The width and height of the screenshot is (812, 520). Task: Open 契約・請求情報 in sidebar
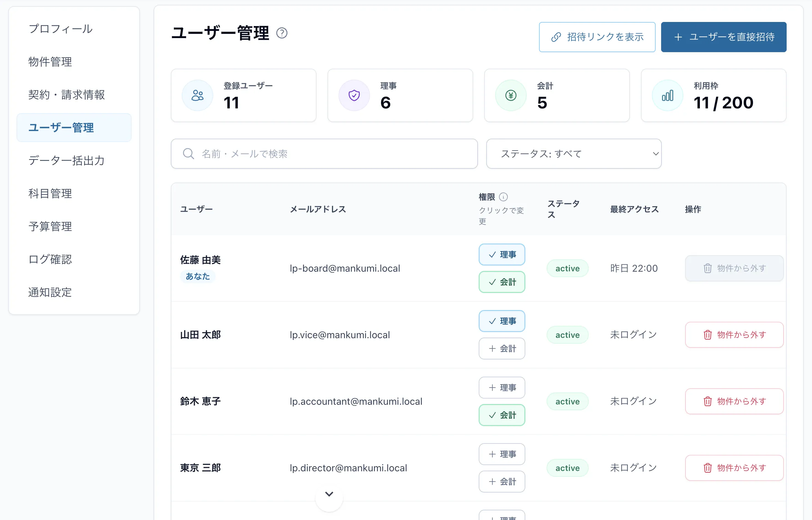click(74, 95)
